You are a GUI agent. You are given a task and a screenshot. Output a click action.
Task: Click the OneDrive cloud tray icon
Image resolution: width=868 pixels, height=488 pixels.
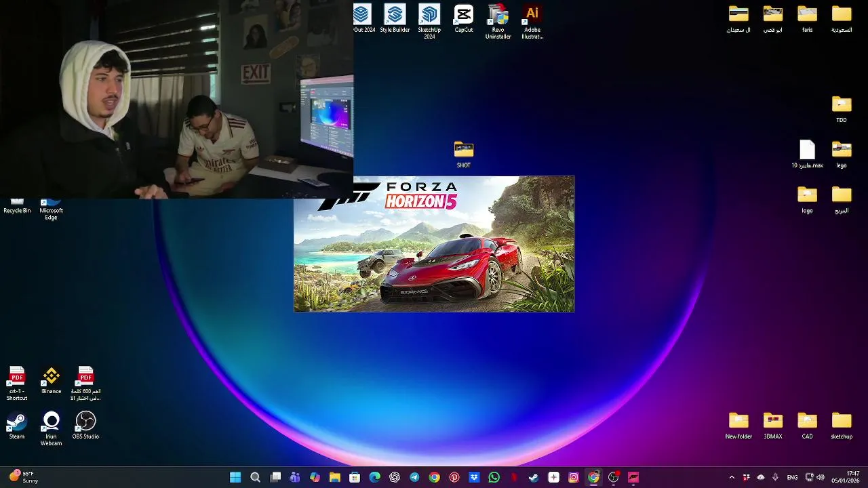point(761,477)
